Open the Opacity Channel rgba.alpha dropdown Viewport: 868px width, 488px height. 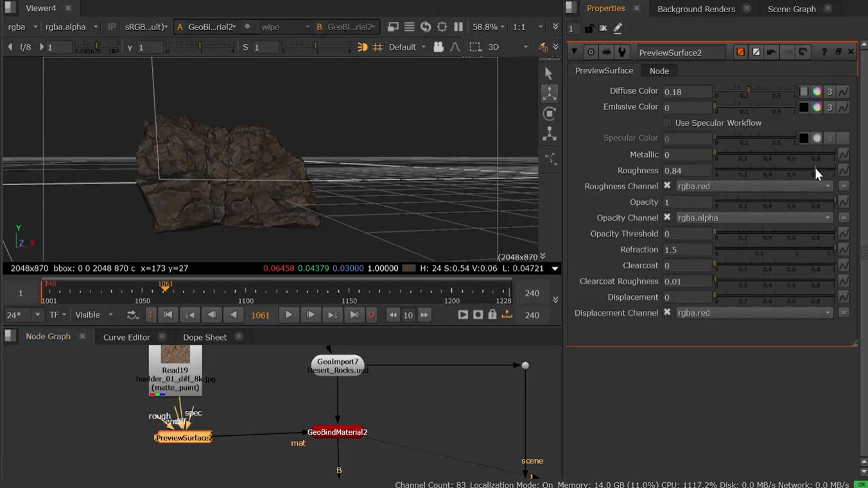pyautogui.click(x=754, y=218)
